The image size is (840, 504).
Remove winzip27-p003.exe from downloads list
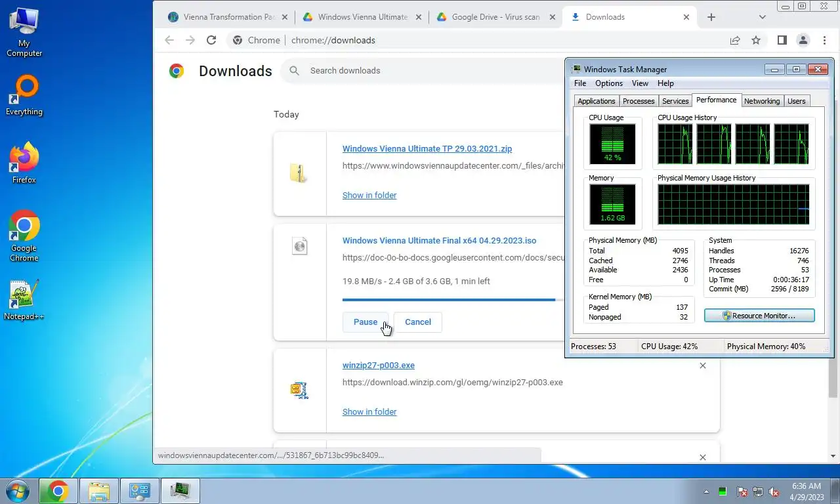point(703,366)
